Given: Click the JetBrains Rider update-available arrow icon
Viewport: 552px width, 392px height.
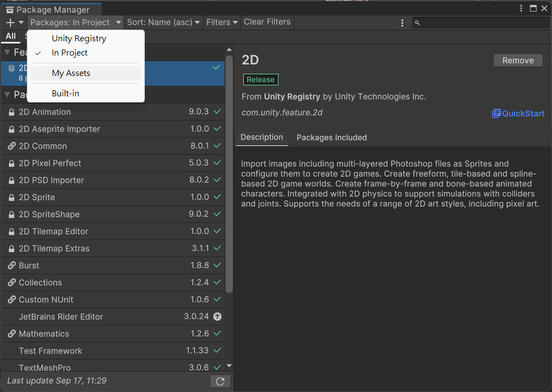Looking at the screenshot, I should (217, 317).
